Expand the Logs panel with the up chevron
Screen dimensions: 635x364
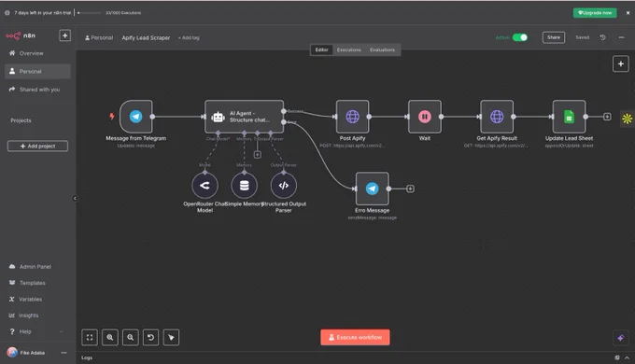click(x=627, y=357)
